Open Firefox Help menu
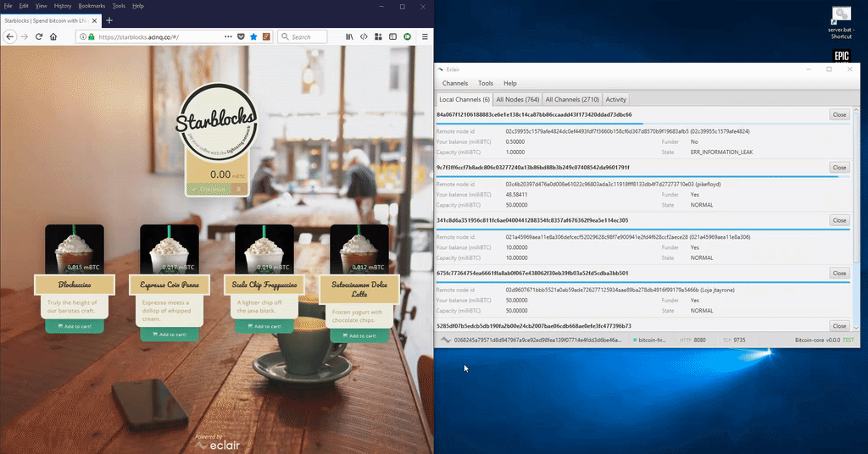868x454 pixels. tap(138, 6)
